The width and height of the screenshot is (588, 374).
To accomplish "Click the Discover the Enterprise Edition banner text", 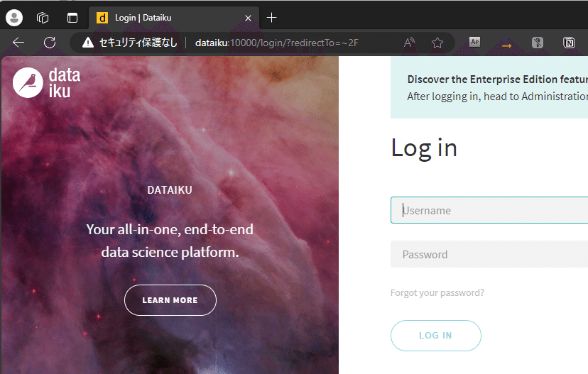I will tap(498, 79).
